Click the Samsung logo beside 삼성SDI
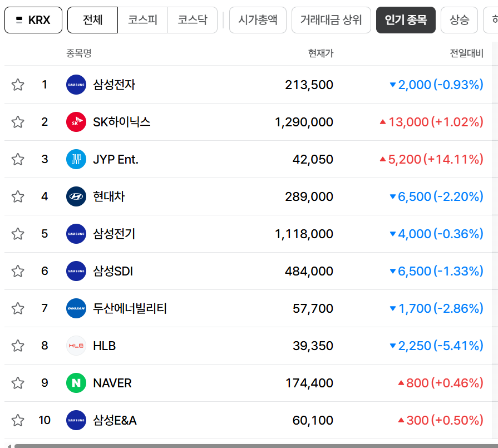Screen dimensions: 498x448 point(76,271)
